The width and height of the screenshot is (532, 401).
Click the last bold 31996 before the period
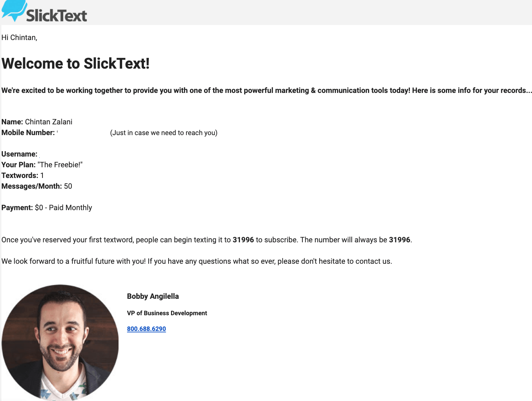pos(399,240)
